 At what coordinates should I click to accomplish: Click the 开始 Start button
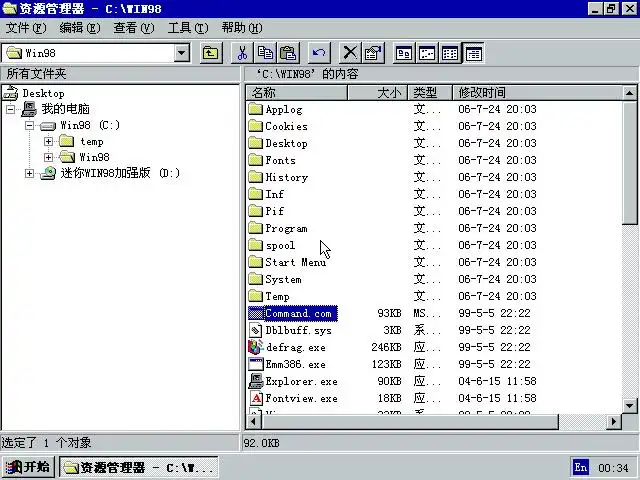(28, 467)
